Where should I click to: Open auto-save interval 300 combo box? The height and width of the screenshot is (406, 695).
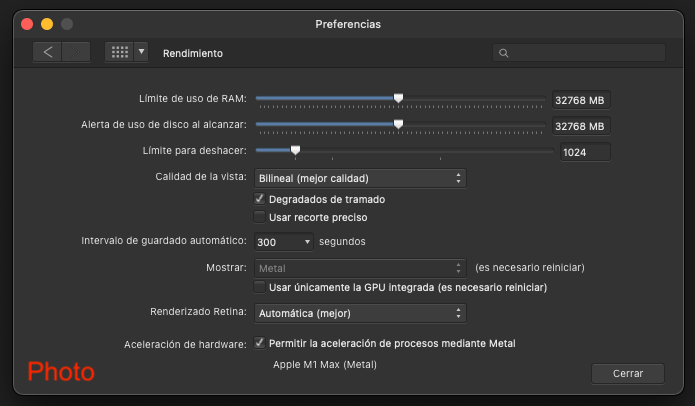coord(284,242)
